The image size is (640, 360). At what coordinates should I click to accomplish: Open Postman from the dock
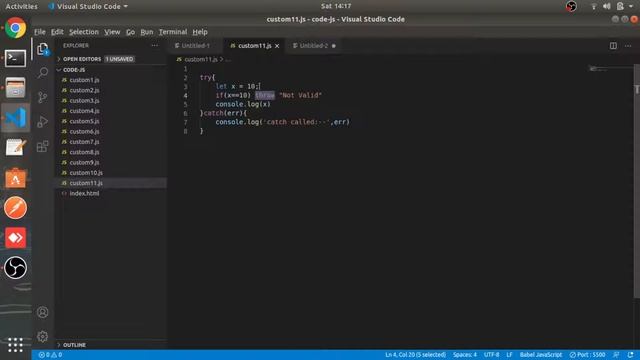click(x=16, y=208)
